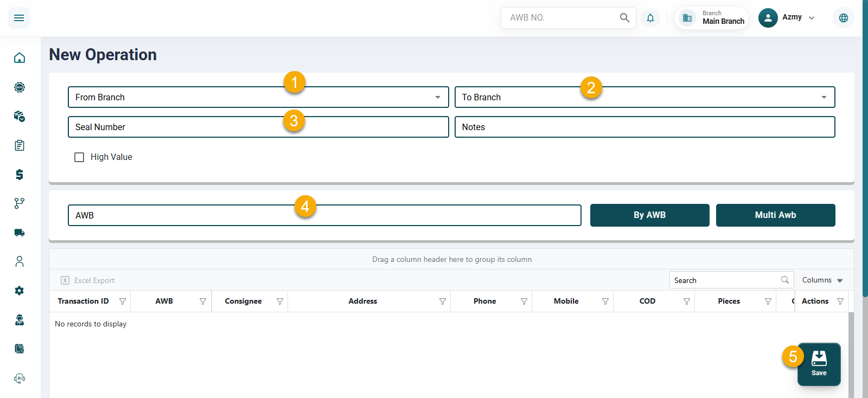Open the truck icon in sidebar
This screenshot has height=398, width=868.
(20, 233)
